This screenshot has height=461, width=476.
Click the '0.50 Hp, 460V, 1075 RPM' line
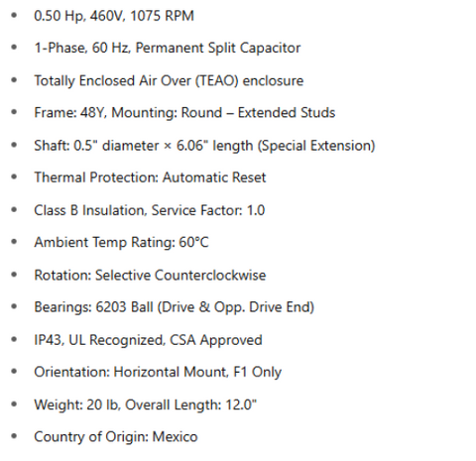point(114,16)
